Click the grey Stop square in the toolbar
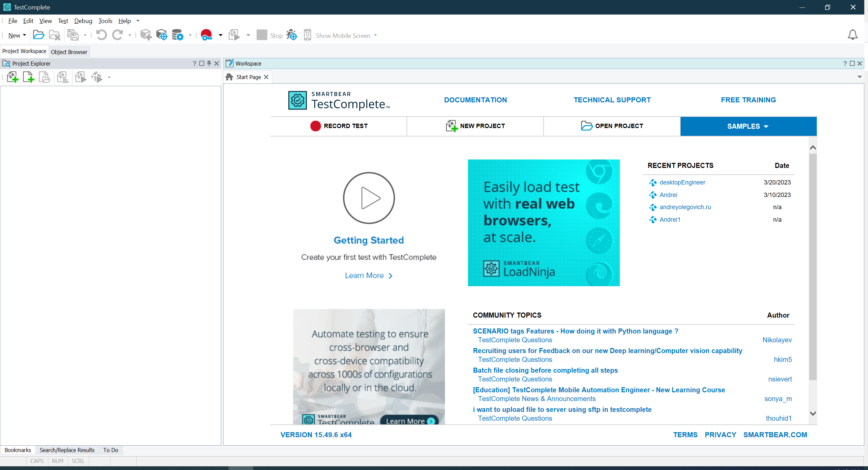Screen dimensions: 868x470 click(262, 35)
